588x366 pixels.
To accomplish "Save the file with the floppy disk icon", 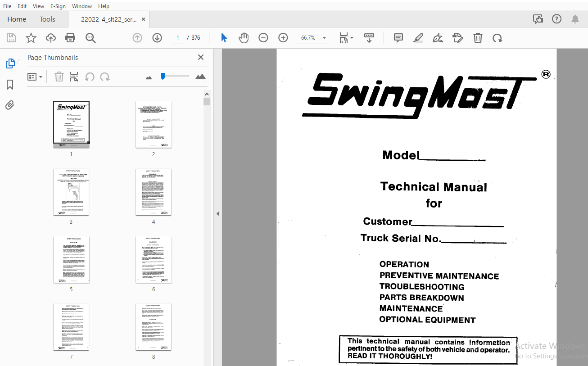I will 11,38.
